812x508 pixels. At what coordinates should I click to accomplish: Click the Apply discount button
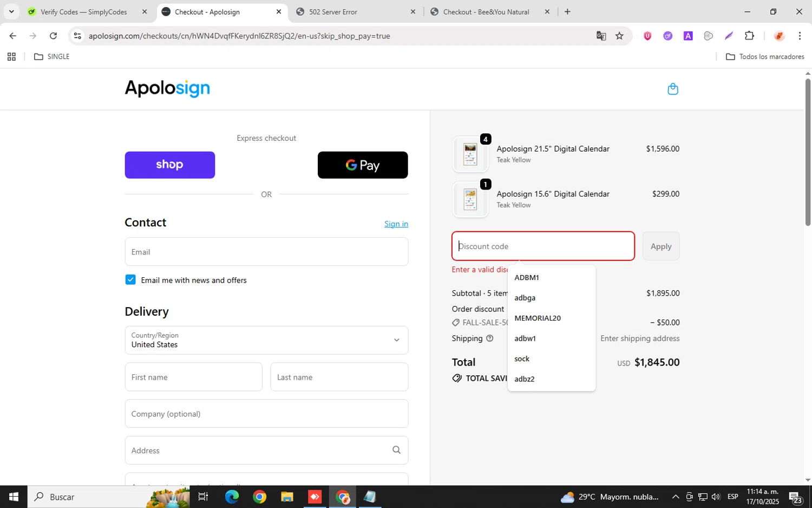point(661,246)
